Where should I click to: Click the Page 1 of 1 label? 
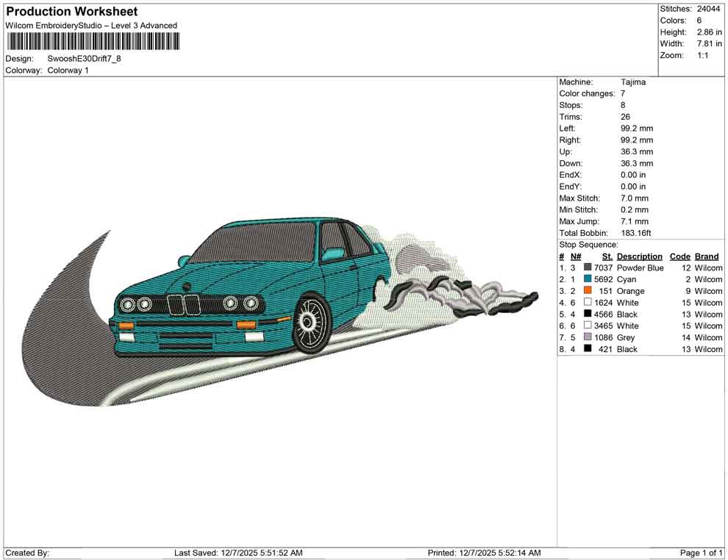click(x=699, y=552)
